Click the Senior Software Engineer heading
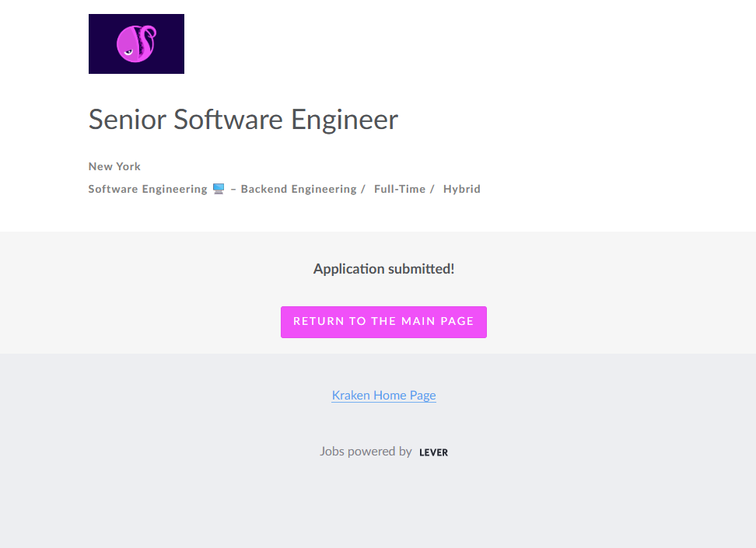 (243, 120)
